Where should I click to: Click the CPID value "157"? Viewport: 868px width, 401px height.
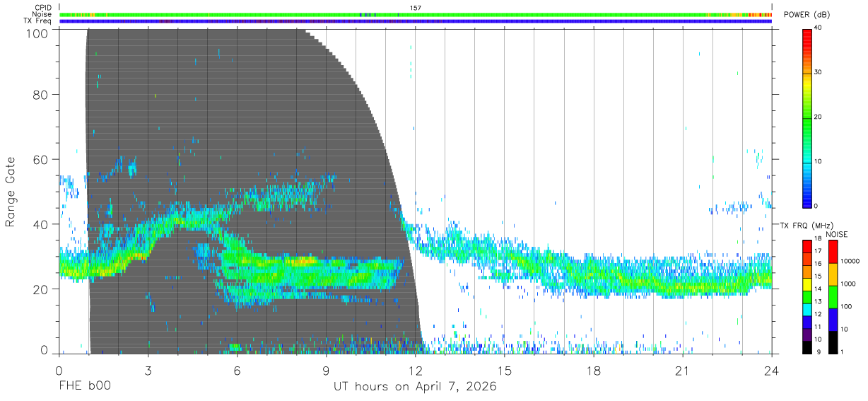click(415, 8)
